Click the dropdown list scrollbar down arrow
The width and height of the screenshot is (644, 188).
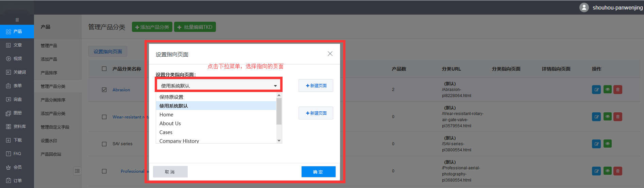pos(279,140)
